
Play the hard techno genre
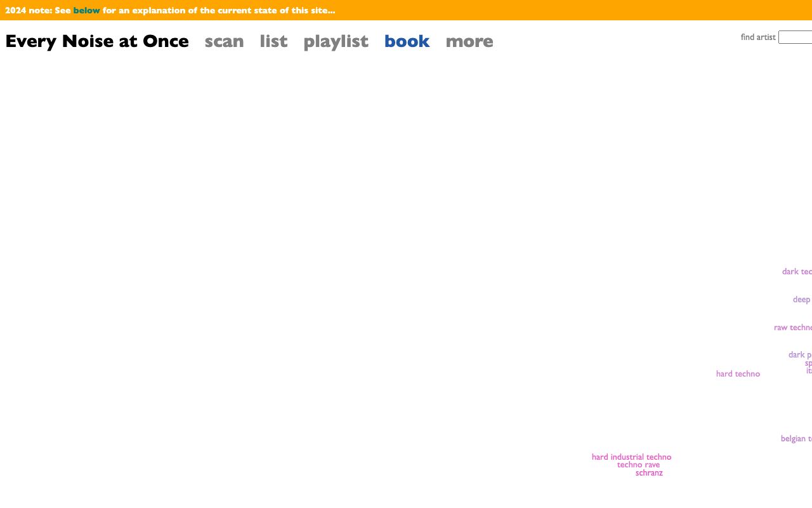[738, 373]
